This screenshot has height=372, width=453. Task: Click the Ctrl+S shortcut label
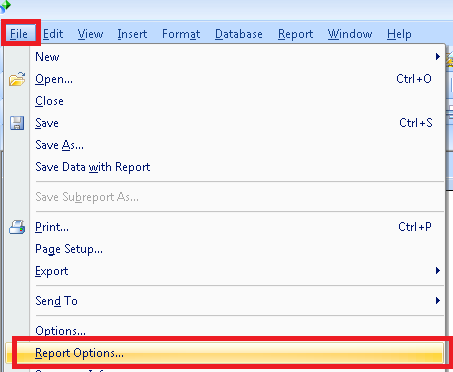[x=416, y=123]
